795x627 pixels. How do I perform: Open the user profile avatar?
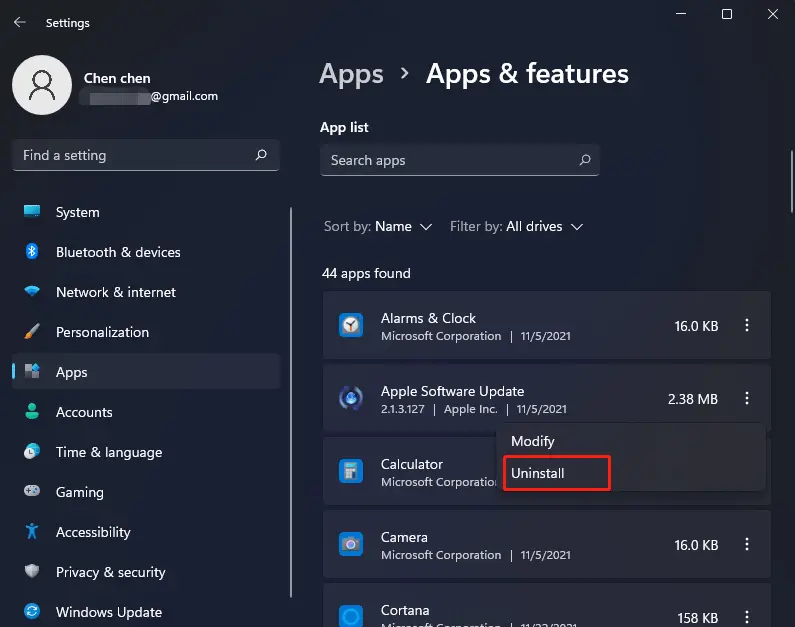(42, 85)
